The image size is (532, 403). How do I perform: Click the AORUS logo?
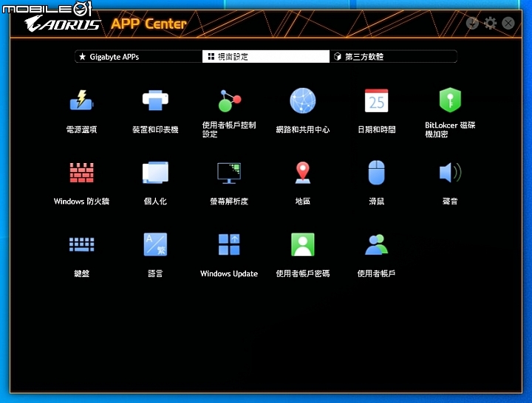[x=63, y=24]
